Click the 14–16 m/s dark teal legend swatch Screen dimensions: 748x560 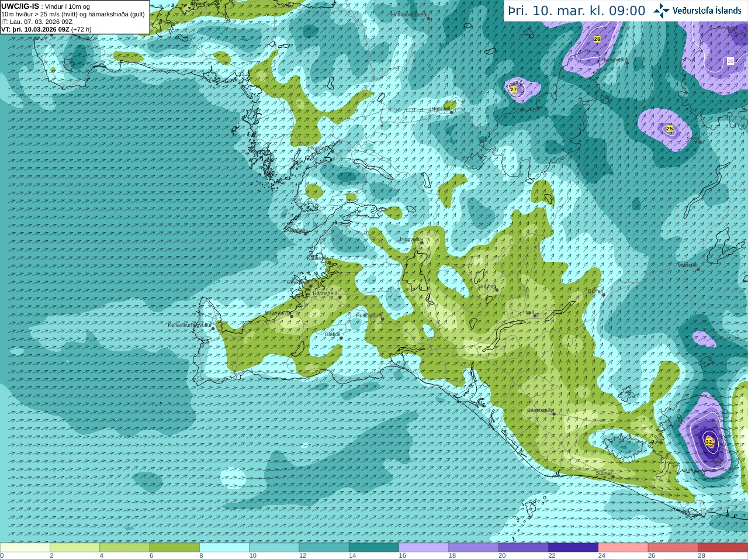[x=374, y=548]
